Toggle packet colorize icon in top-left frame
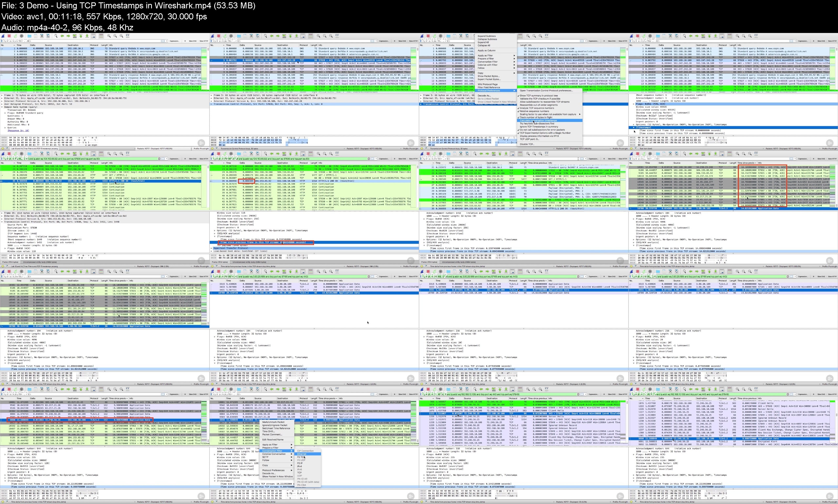This screenshot has width=838, height=504. point(101,36)
